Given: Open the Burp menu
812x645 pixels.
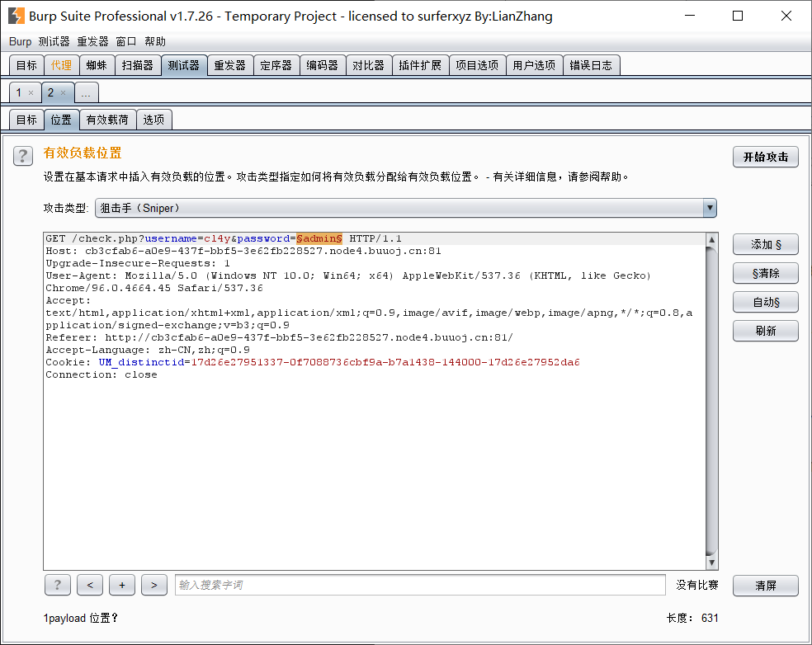Looking at the screenshot, I should [20, 41].
